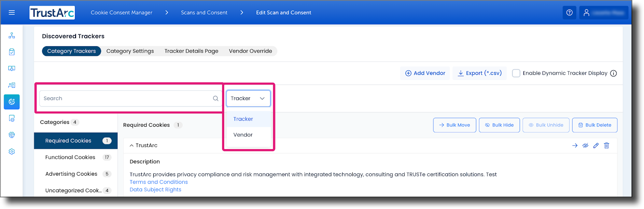Open the globe sidebar icon
The image size is (644, 209).
tap(12, 135)
